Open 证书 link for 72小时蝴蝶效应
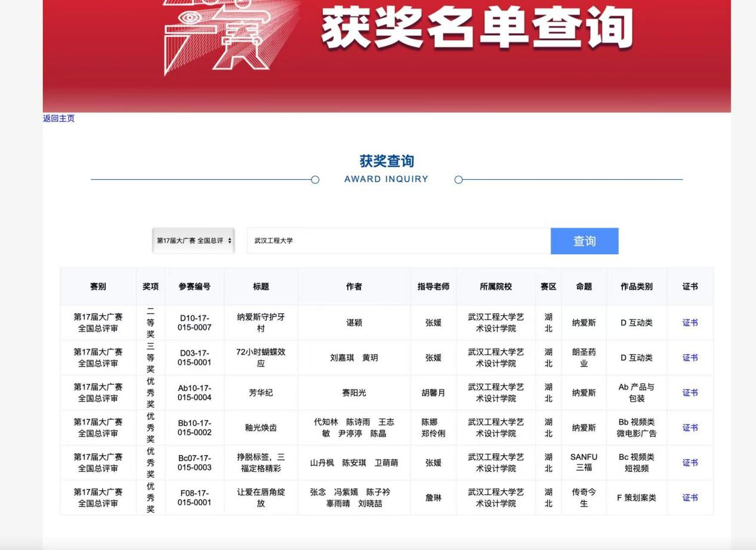The image size is (756, 550). click(x=690, y=358)
